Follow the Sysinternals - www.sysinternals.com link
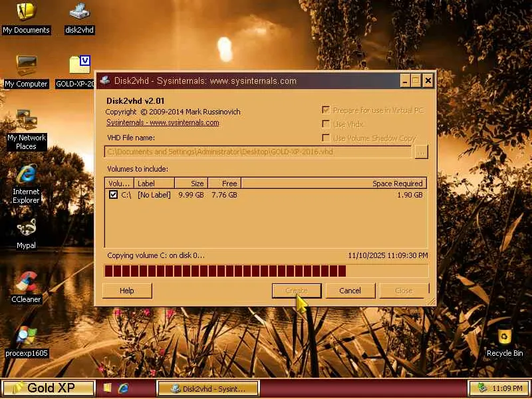The height and width of the screenshot is (399, 532). tap(163, 122)
